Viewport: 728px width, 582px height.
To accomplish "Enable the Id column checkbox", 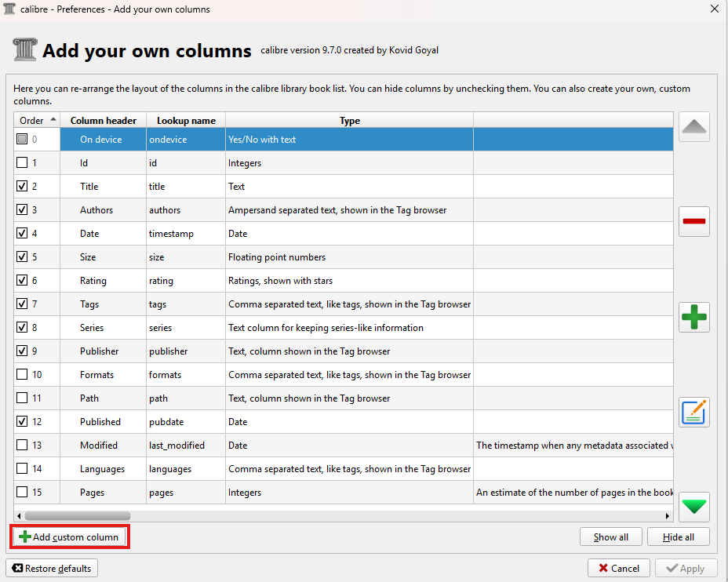I will 22,162.
